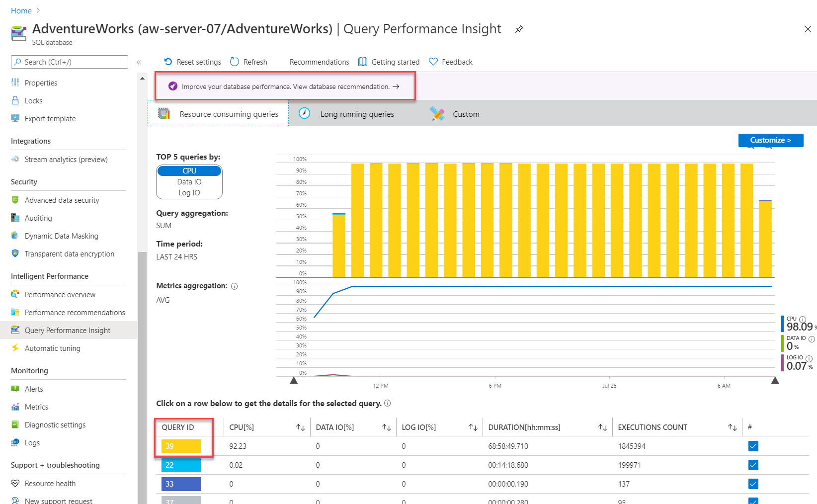Click the Dynamic Data Masking icon
Image resolution: width=817 pixels, height=504 pixels.
click(15, 236)
